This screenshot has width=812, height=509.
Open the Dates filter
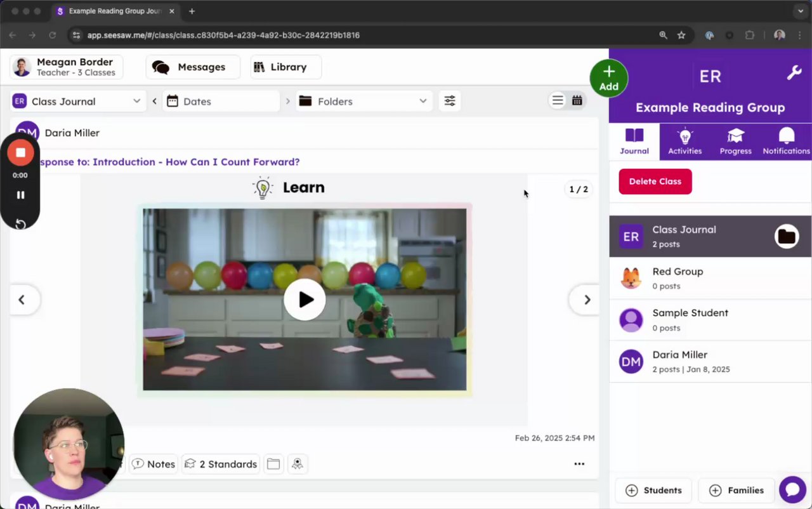221,101
